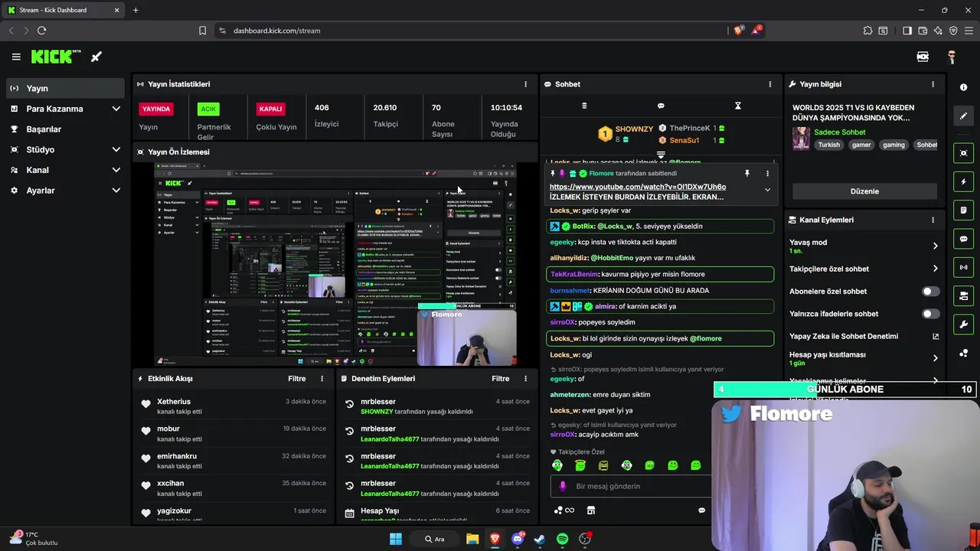980x551 pixels.
Task: Open Spotify from the taskbar
Action: coord(562,539)
